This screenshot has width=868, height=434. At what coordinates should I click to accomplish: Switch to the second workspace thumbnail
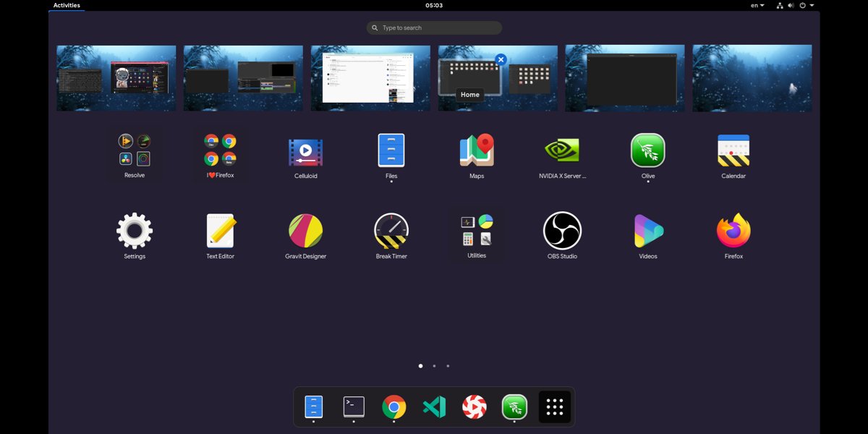pyautogui.click(x=243, y=78)
